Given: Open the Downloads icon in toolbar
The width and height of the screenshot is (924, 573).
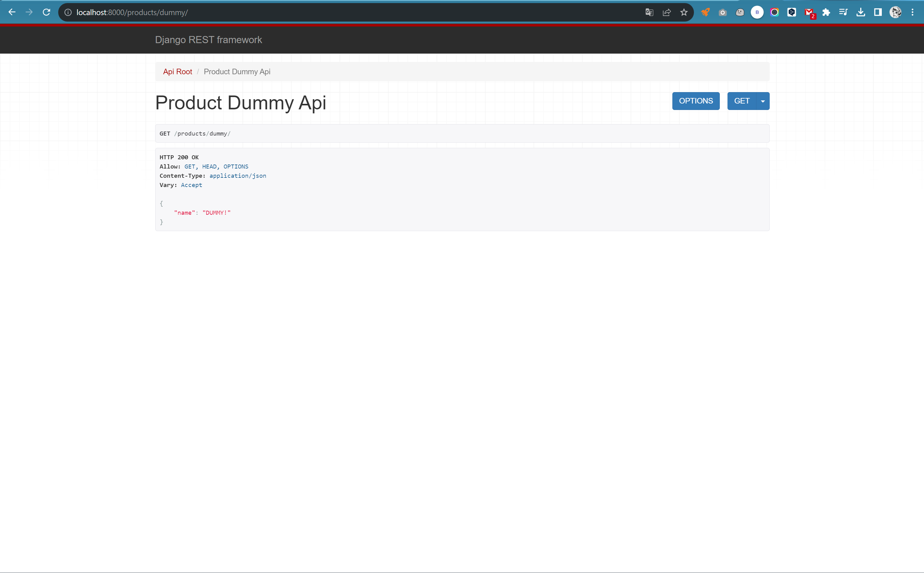Looking at the screenshot, I should [x=861, y=12].
